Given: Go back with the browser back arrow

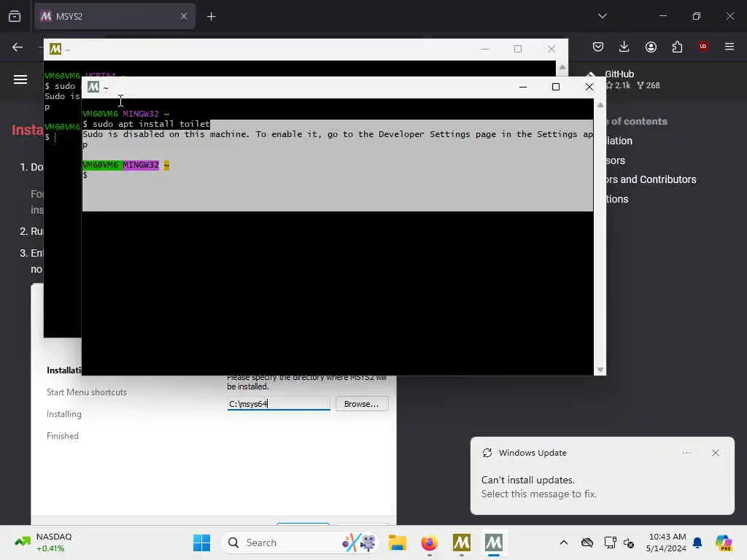Looking at the screenshot, I should pyautogui.click(x=18, y=47).
